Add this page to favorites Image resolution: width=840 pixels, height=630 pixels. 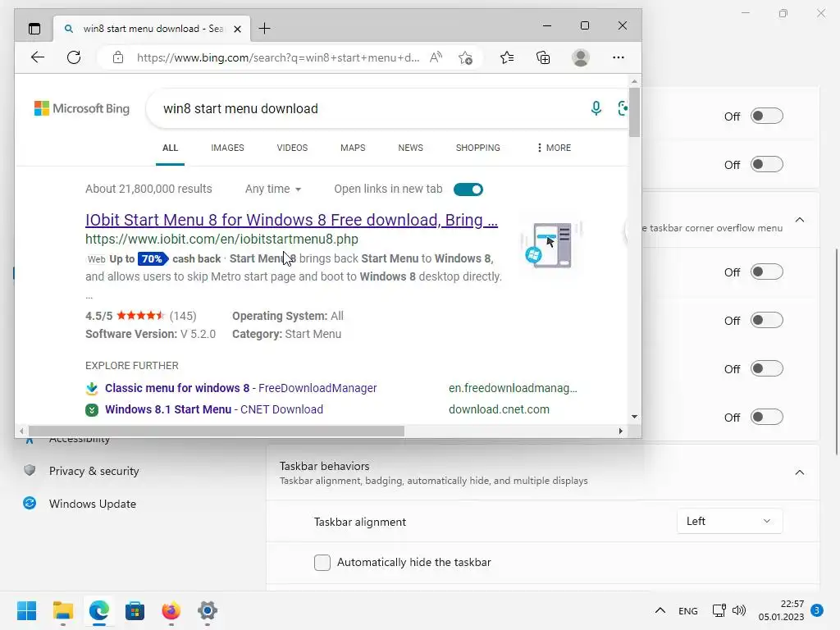pos(466,57)
